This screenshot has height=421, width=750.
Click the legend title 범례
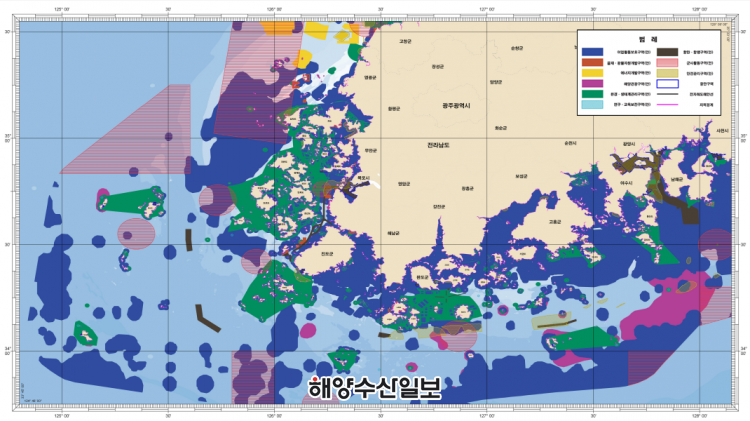pos(648,39)
